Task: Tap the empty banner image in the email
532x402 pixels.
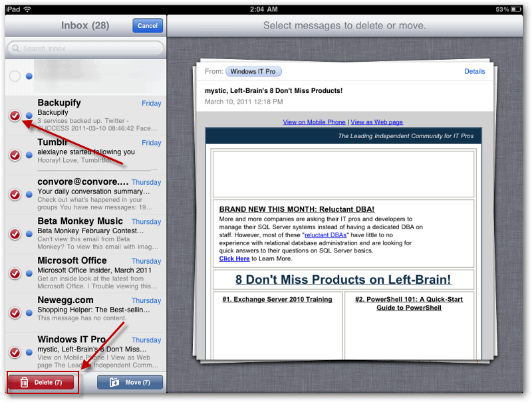Action: pos(343,173)
